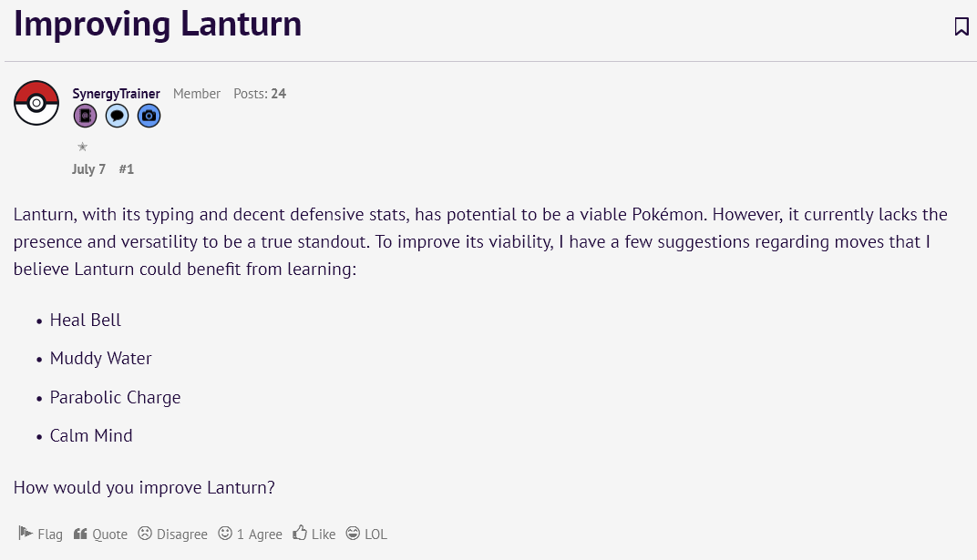Click the Improving Lanturn thread title

coord(158,25)
